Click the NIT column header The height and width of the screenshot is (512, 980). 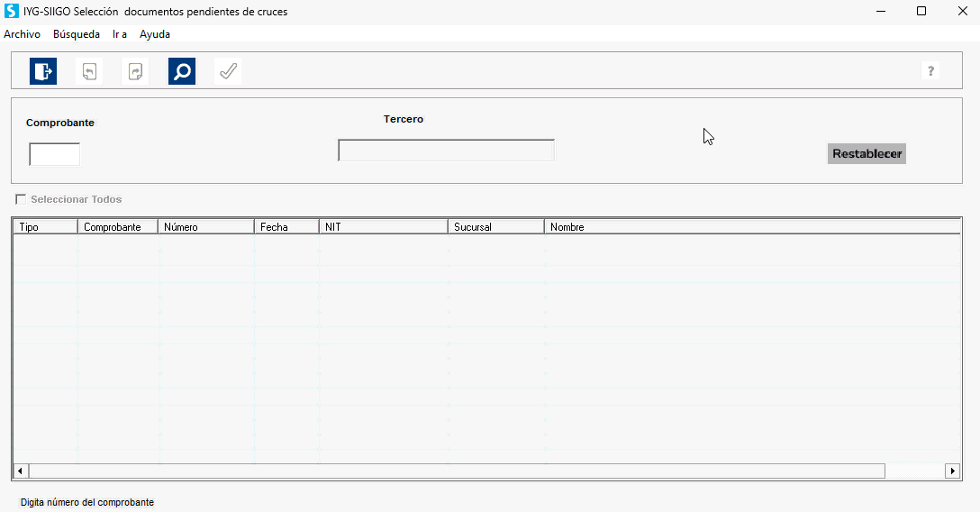pos(384,227)
